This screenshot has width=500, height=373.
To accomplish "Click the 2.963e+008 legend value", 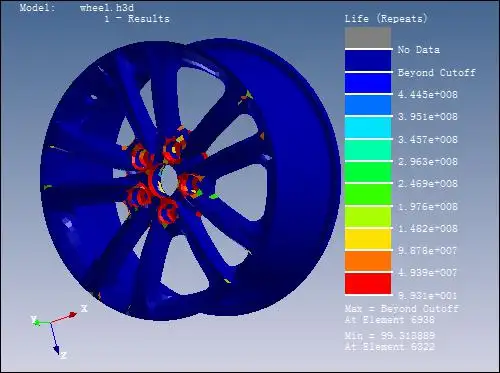I will click(x=428, y=162).
